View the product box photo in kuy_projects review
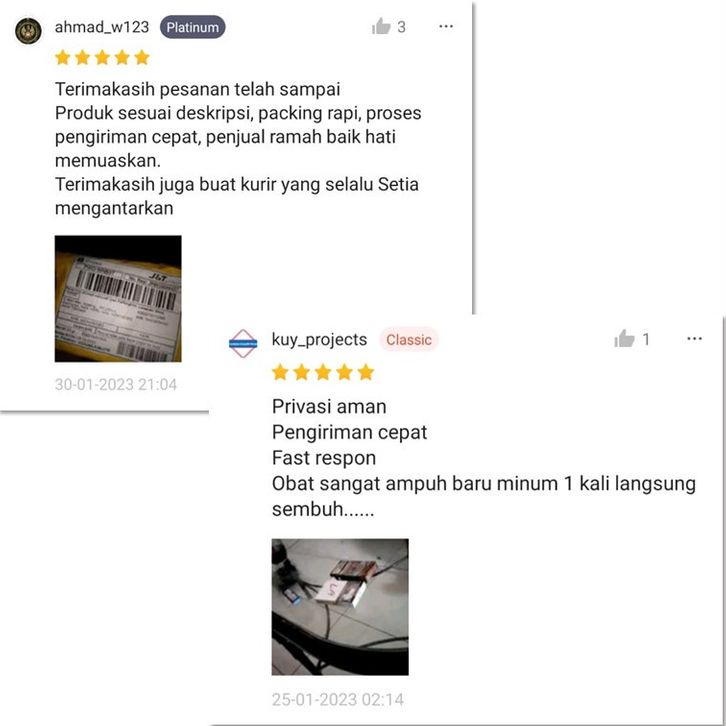This screenshot has width=726, height=726. tap(340, 607)
